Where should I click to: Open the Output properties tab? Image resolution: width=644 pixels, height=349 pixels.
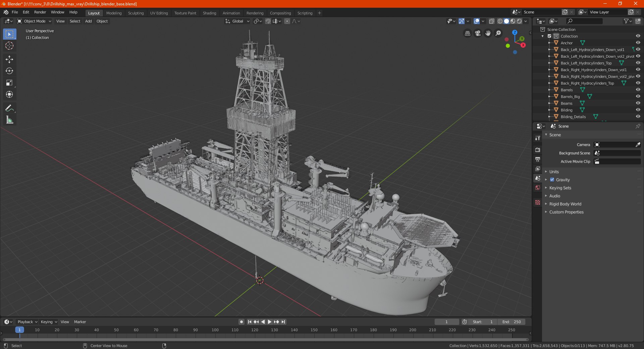[538, 159]
